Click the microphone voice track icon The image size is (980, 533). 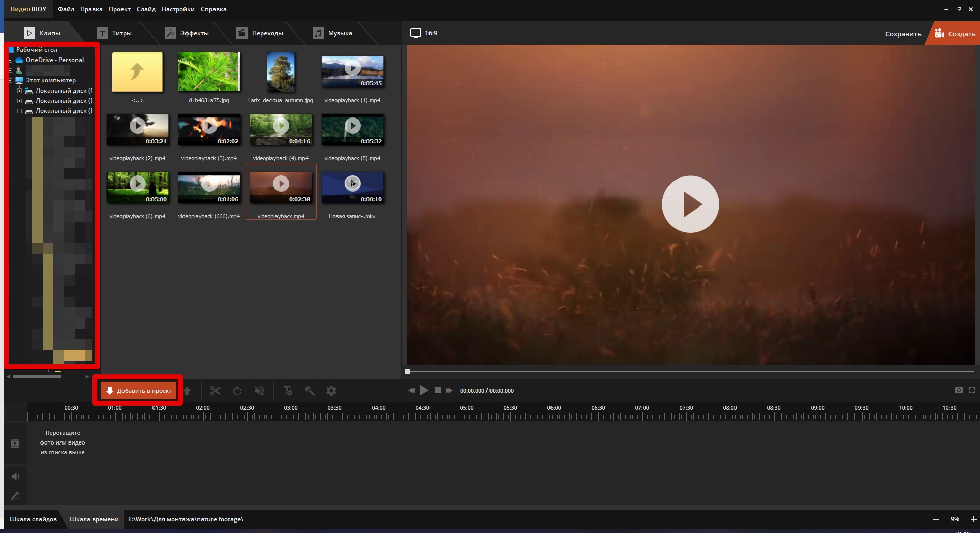15,495
